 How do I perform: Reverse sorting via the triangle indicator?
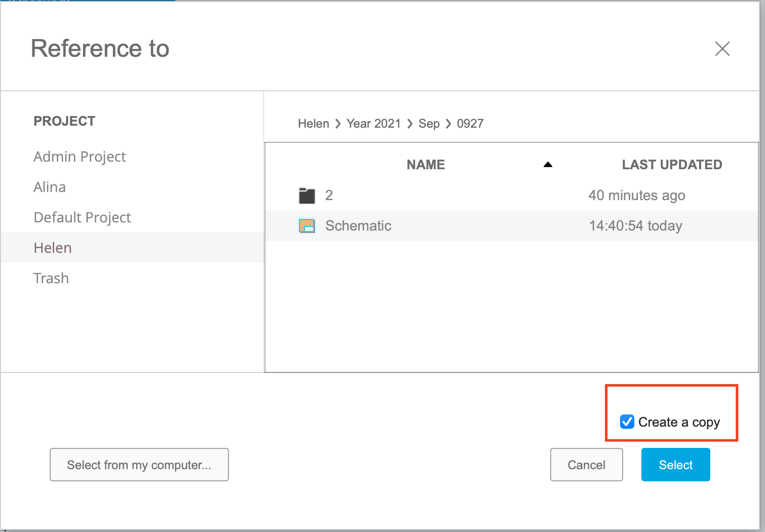tap(548, 164)
